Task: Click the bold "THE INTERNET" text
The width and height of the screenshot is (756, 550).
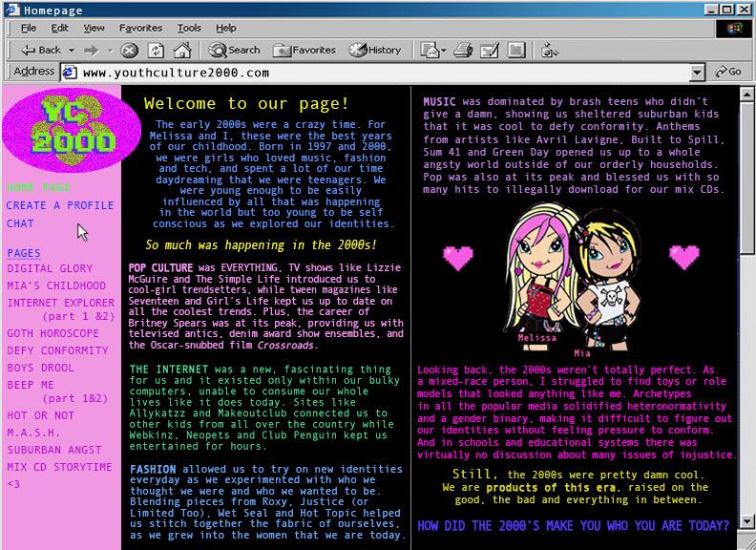Action: pyautogui.click(x=169, y=370)
